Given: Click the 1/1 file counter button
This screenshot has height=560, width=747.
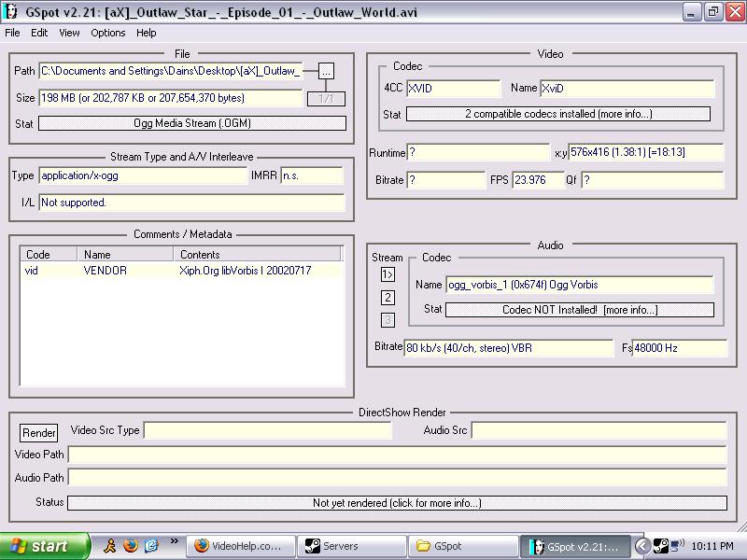Looking at the screenshot, I should tap(326, 99).
